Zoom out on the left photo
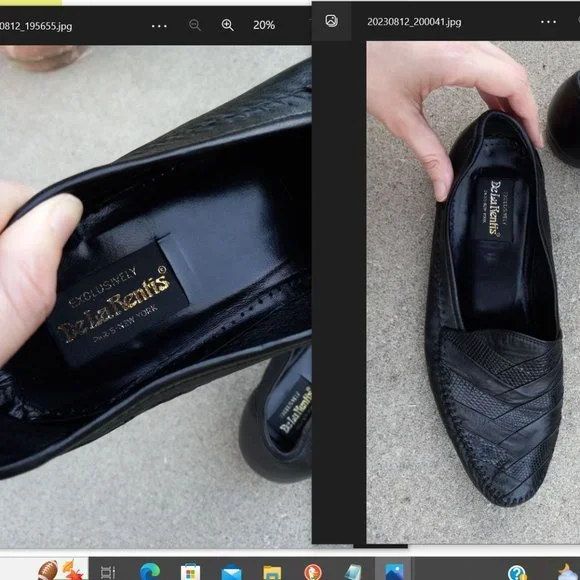This screenshot has width=580, height=580. click(195, 25)
